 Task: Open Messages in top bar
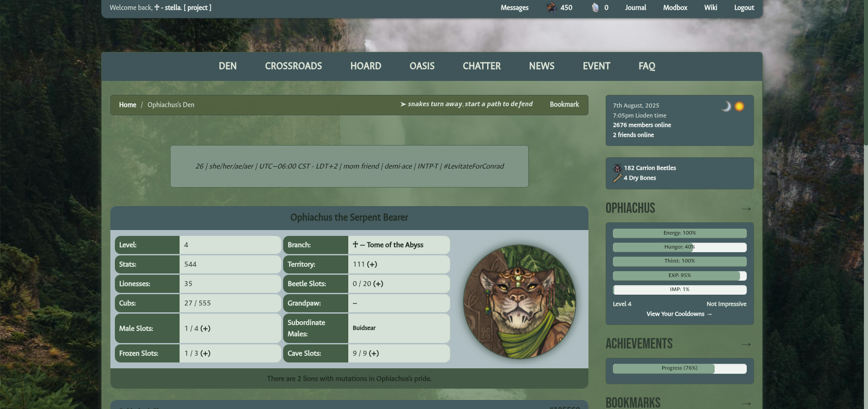(514, 8)
